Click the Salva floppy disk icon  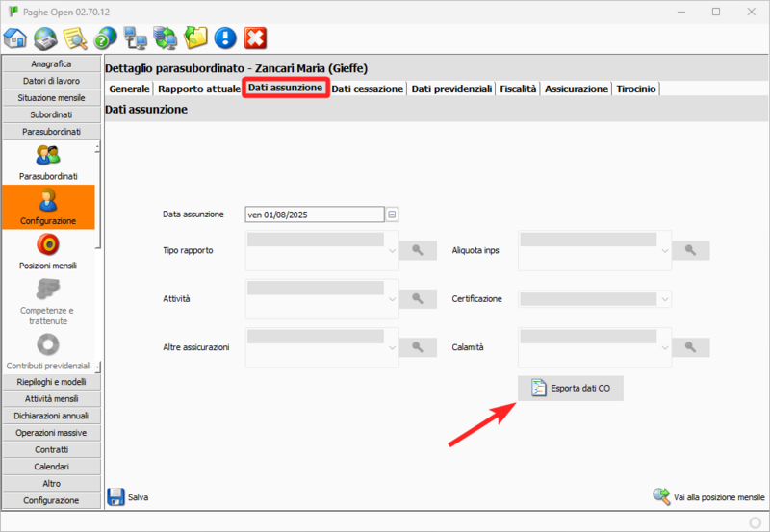116,496
